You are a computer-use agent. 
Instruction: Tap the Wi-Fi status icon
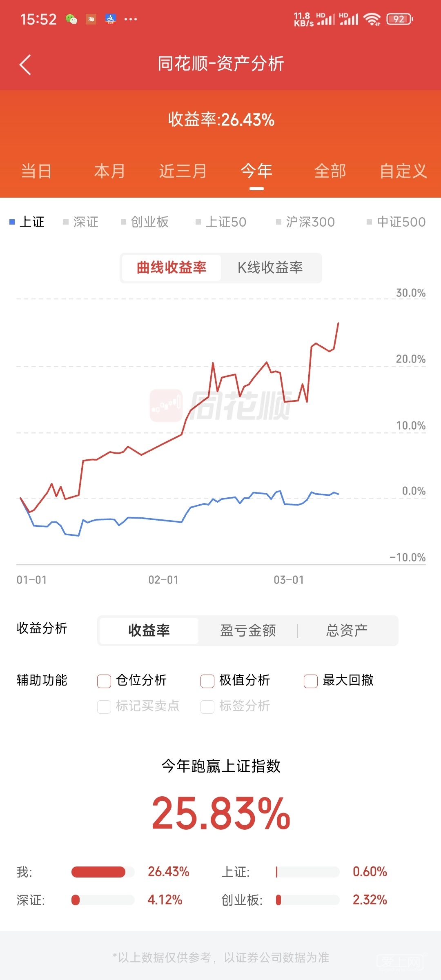(372, 19)
